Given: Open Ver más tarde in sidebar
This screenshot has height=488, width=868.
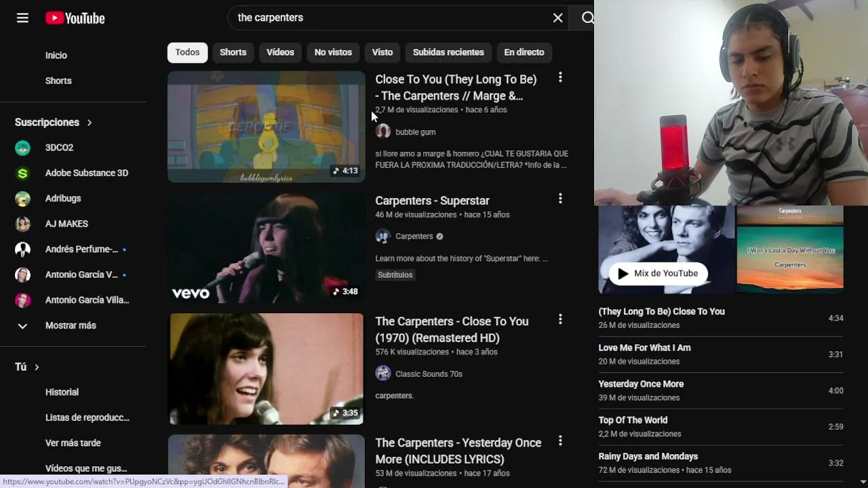Looking at the screenshot, I should point(73,443).
